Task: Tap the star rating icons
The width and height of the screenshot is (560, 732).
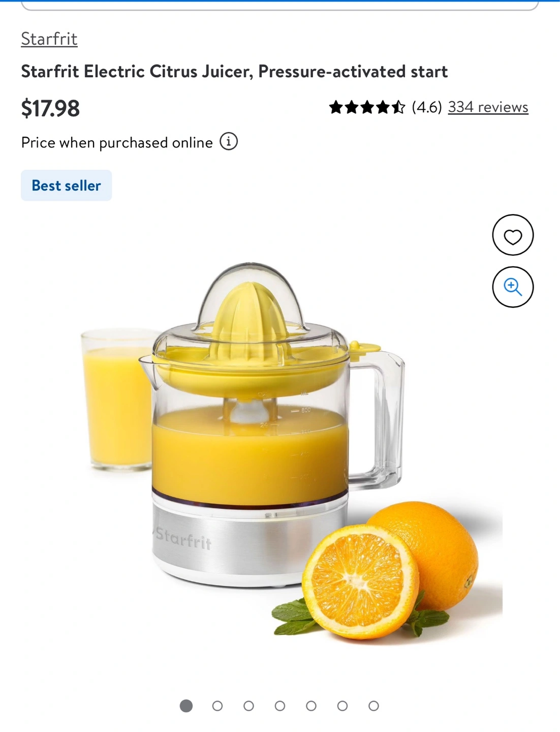Action: (x=367, y=107)
